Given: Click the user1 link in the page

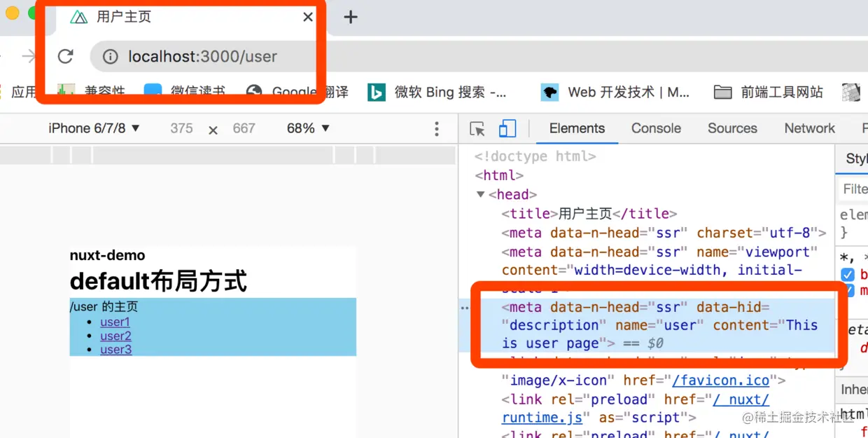Looking at the screenshot, I should point(115,322).
